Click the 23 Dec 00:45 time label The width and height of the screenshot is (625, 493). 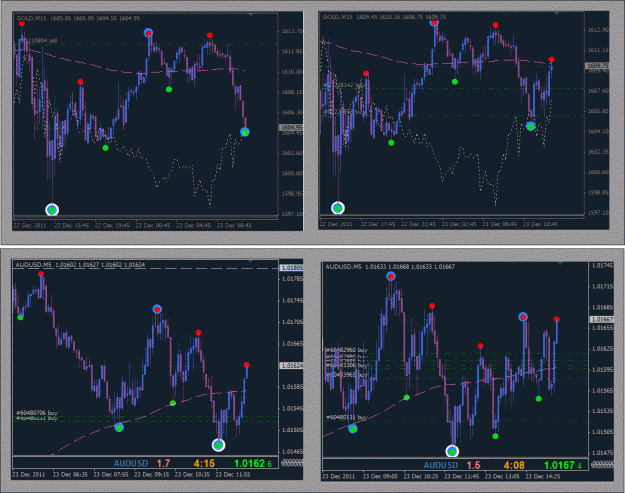[153, 226]
